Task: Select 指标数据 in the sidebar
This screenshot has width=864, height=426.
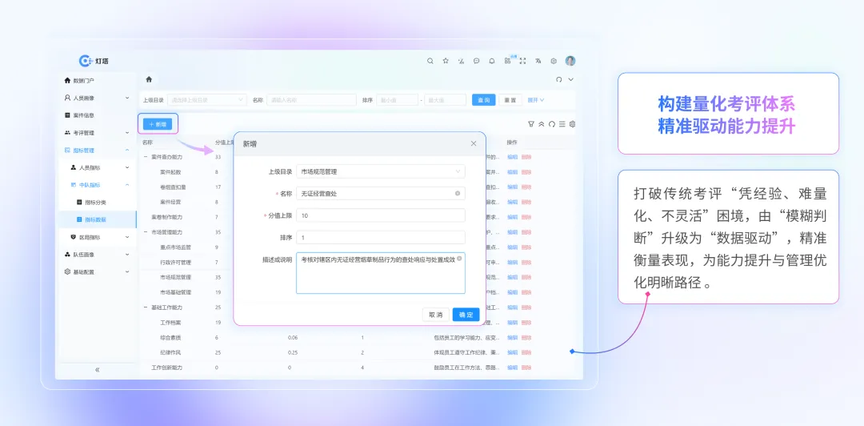Action: pyautogui.click(x=96, y=219)
